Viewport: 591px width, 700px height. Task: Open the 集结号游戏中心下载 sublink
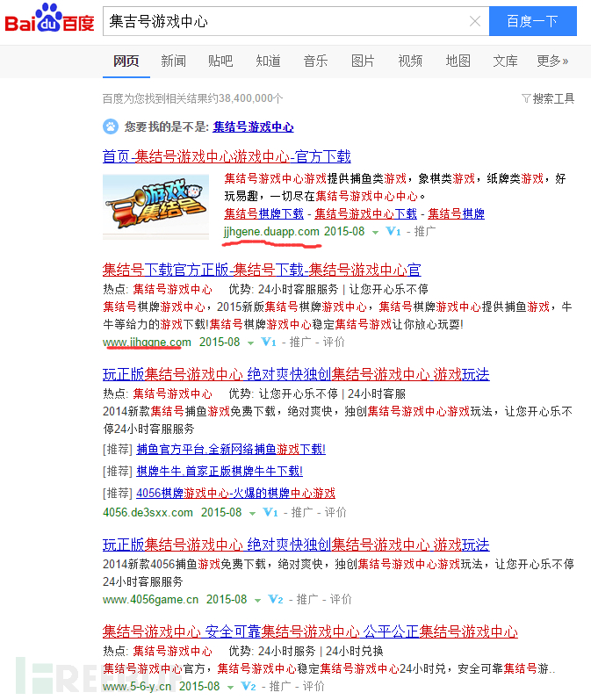coord(365,213)
